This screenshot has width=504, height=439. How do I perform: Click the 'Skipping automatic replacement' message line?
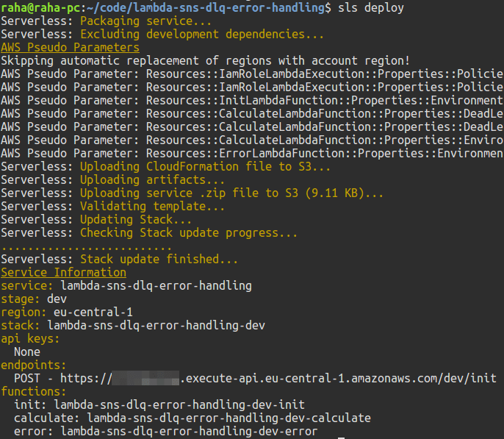(x=206, y=61)
